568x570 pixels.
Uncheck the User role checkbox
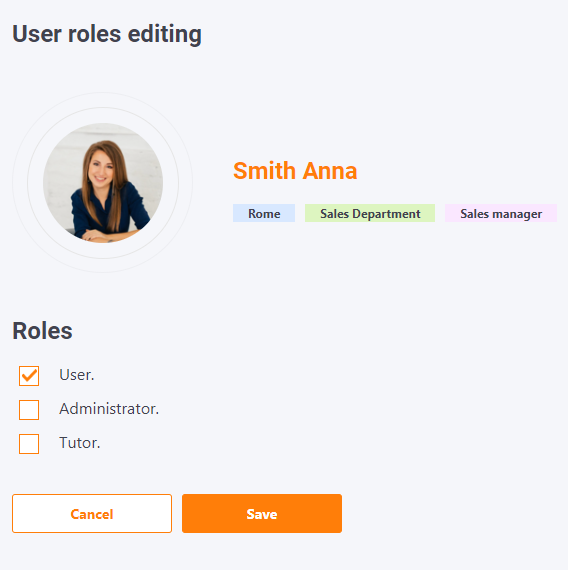pos(29,376)
